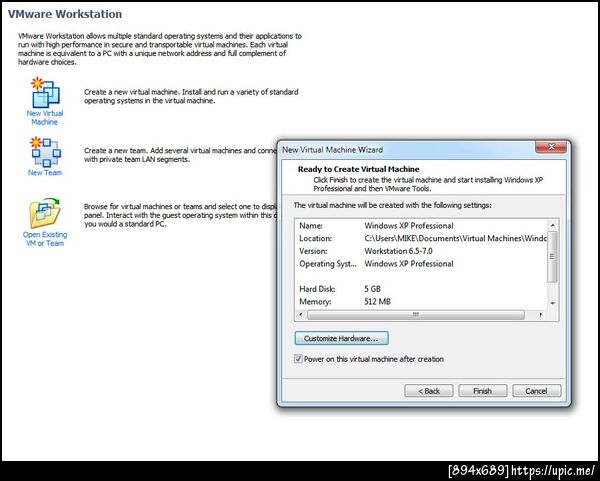Screen dimensions: 600x481
Task: Select the Hard Disk value 5 GB
Action: click(372, 289)
